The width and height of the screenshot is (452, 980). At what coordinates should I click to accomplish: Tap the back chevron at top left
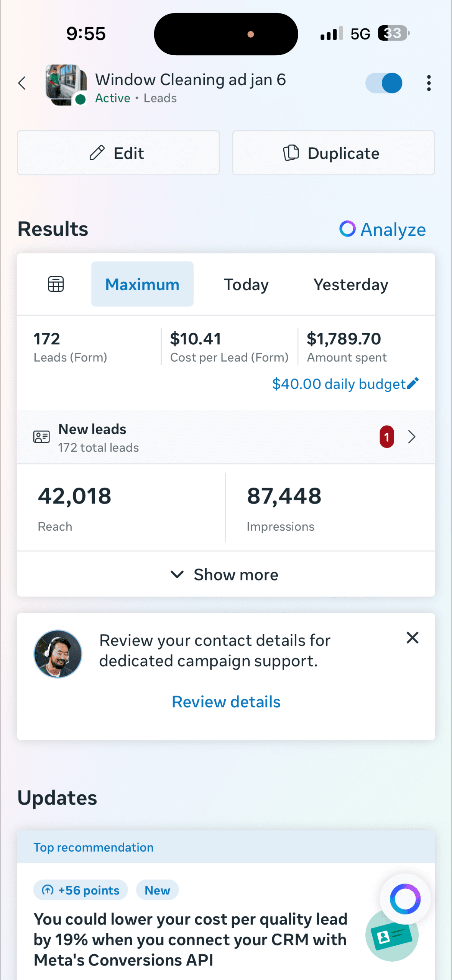coord(22,83)
